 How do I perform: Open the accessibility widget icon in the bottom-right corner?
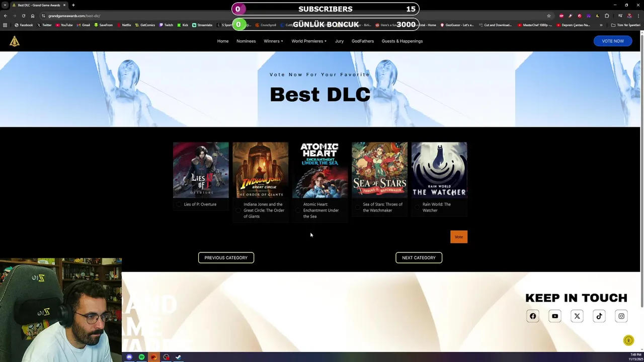point(628,341)
